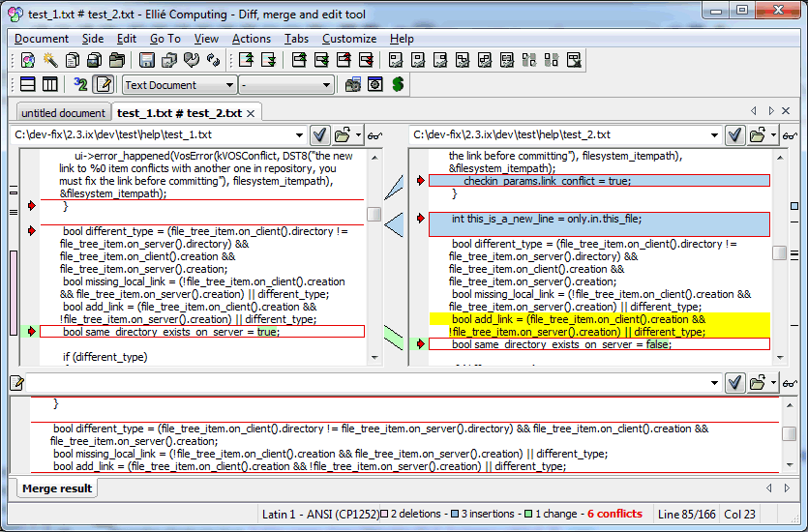Toggle the checkmark for merge result pane
The image size is (808, 532).
click(734, 383)
